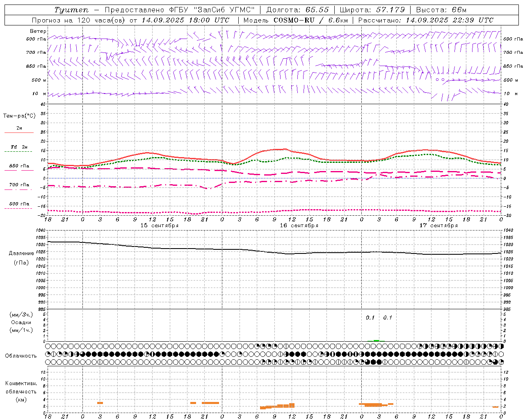Screen dimensions: 525x420
Task: Click the "Модель COSMO-RU / 6.6км" text
Action: pos(296,20)
